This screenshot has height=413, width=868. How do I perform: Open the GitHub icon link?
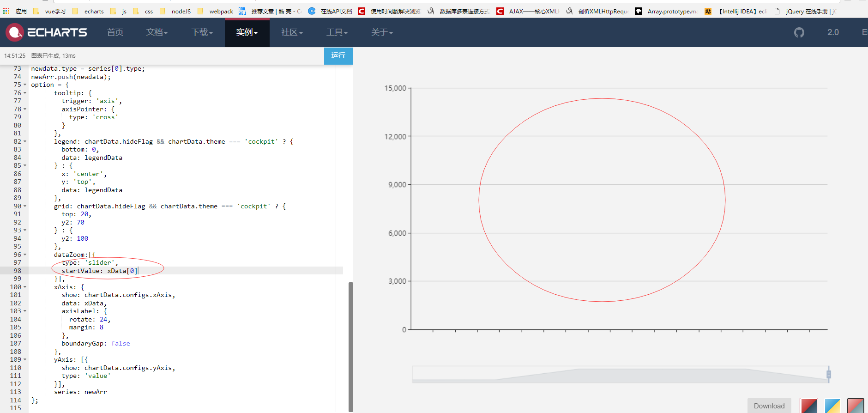click(x=799, y=32)
